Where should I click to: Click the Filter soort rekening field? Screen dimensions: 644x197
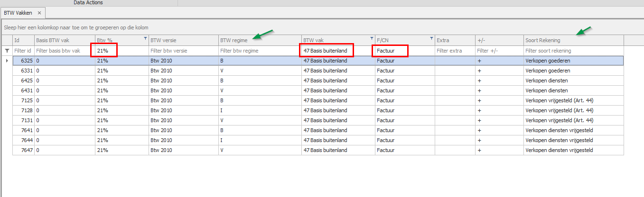[x=573, y=51]
